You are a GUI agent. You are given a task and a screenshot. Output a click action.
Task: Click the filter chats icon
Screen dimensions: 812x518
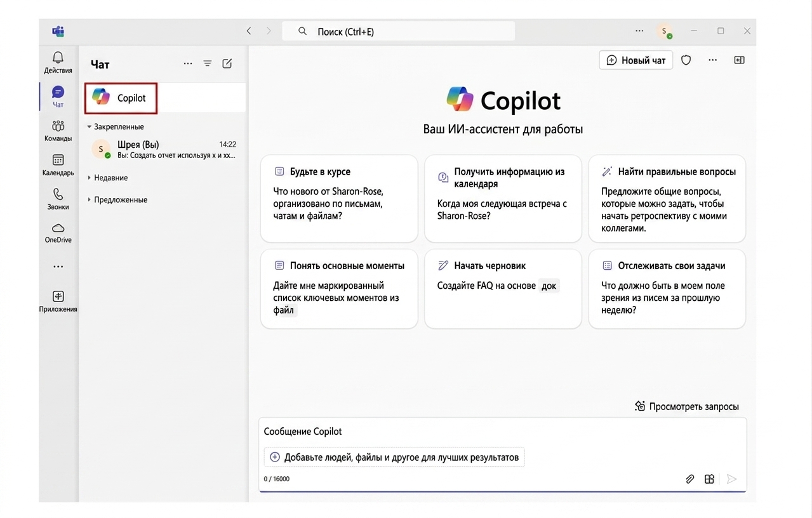[208, 63]
